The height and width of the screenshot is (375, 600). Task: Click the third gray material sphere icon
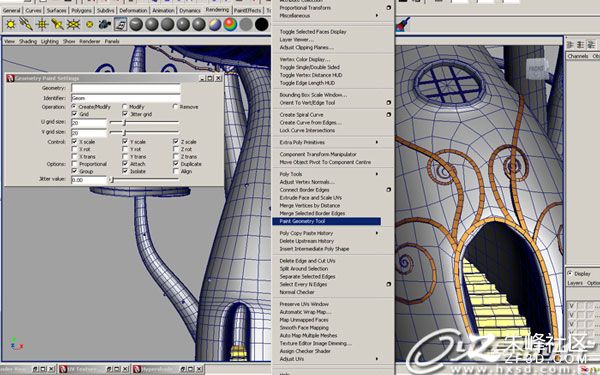[x=168, y=24]
